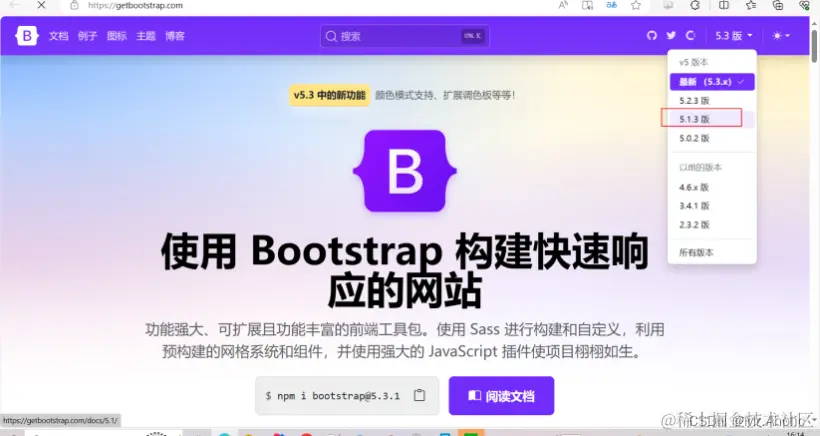Click the v5.3 中的新功能 badge
Image resolution: width=820 pixels, height=436 pixels.
pos(329,95)
